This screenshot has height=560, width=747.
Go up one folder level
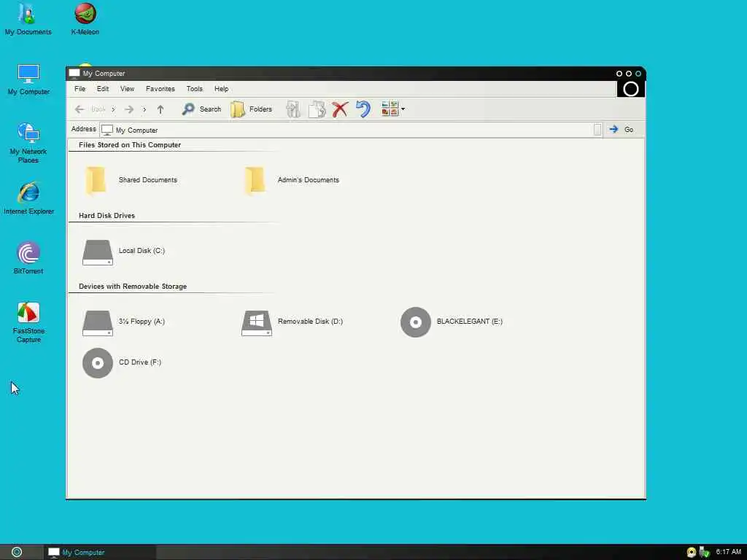[x=160, y=109]
